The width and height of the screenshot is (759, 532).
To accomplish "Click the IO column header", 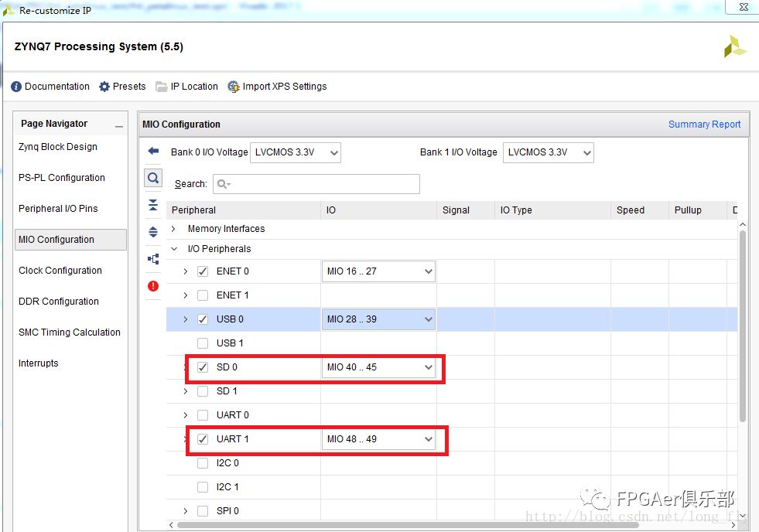I will coord(378,210).
